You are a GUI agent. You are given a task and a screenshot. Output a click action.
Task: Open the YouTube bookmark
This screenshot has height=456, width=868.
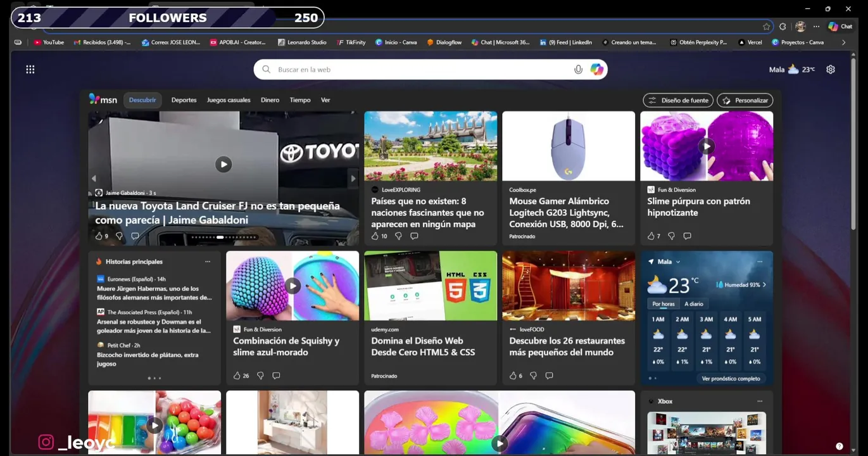tap(49, 42)
